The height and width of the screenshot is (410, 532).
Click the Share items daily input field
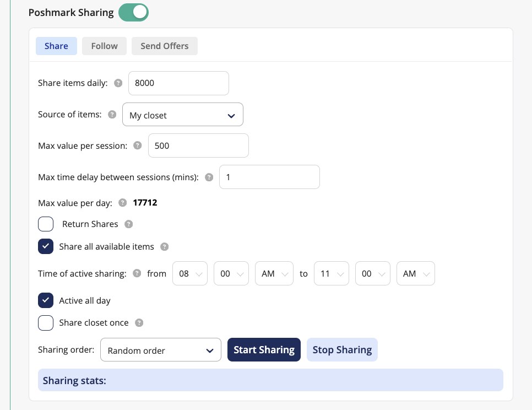pyautogui.click(x=178, y=83)
